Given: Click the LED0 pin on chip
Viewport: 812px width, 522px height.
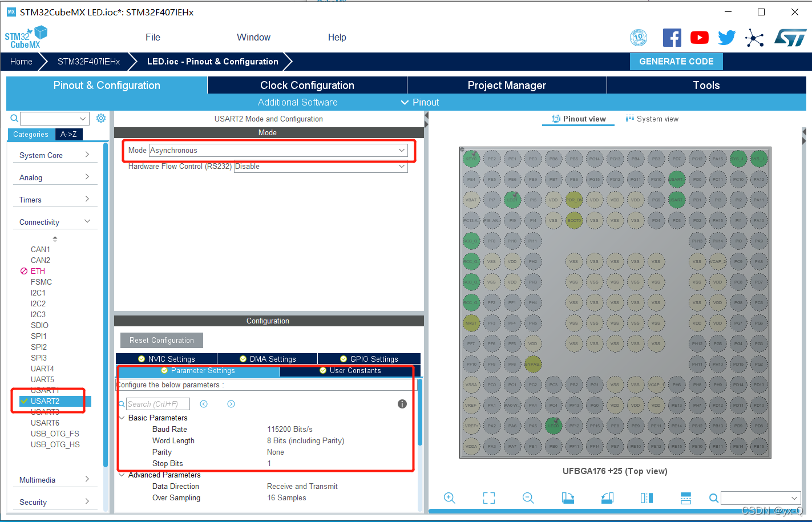Looking at the screenshot, I should [553, 426].
